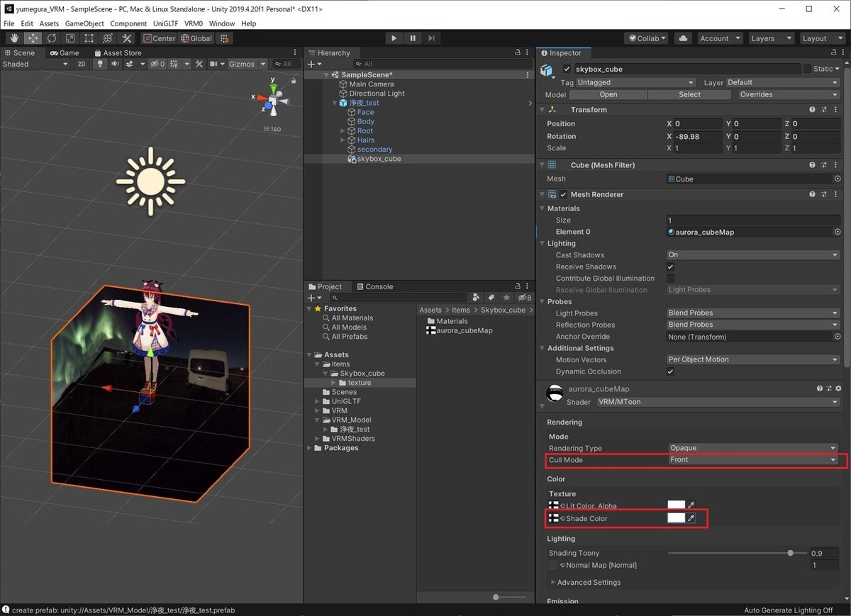851x616 pixels.
Task: Toggle the scene 2D view mode
Action: click(81, 64)
